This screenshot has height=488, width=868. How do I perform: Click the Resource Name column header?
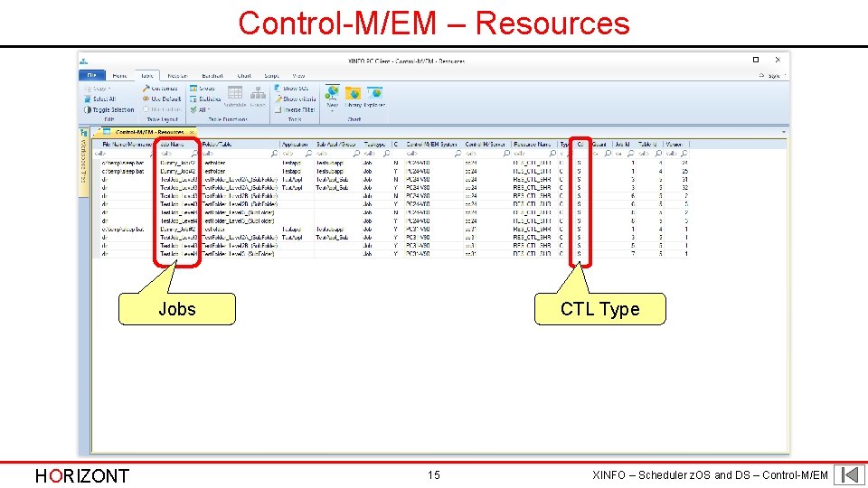click(x=533, y=145)
